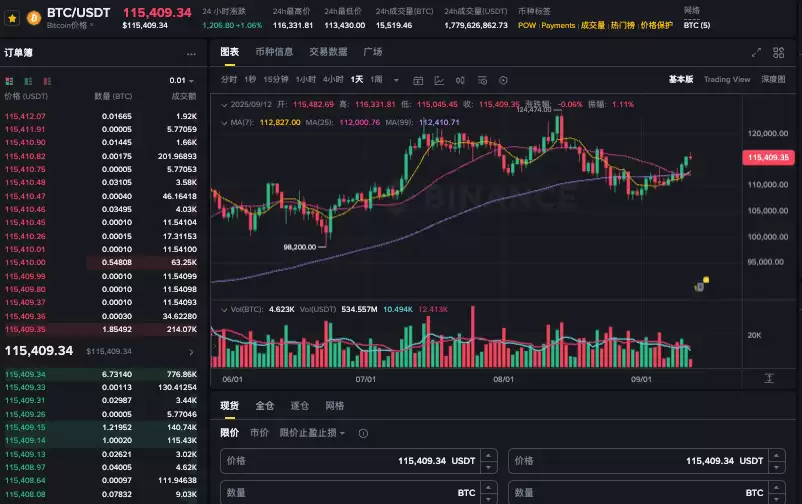Expand chart to fullscreen with arrows icon
The width and height of the screenshot is (802, 504).
[756, 53]
